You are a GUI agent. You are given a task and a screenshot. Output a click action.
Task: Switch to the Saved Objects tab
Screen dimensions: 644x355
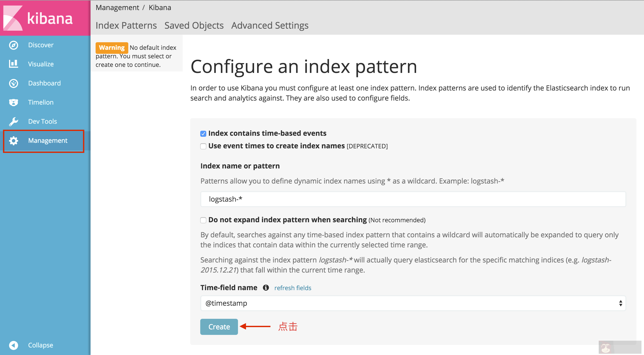[x=194, y=26]
